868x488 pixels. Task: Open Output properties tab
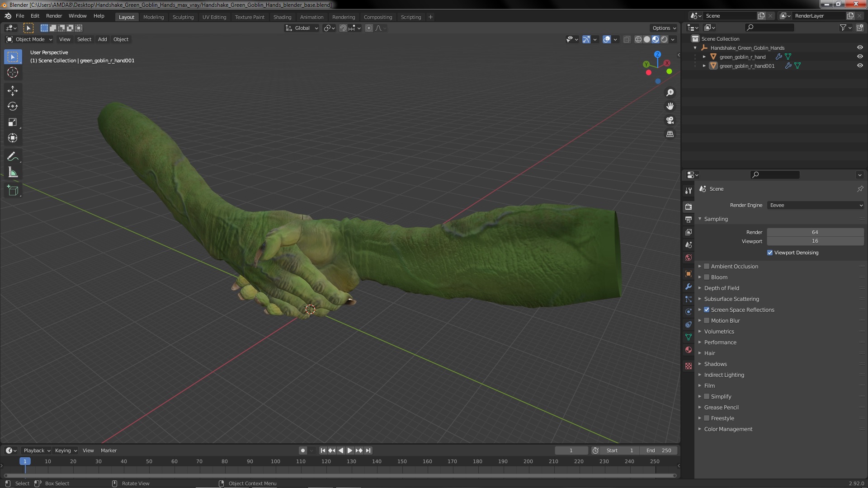tap(689, 219)
